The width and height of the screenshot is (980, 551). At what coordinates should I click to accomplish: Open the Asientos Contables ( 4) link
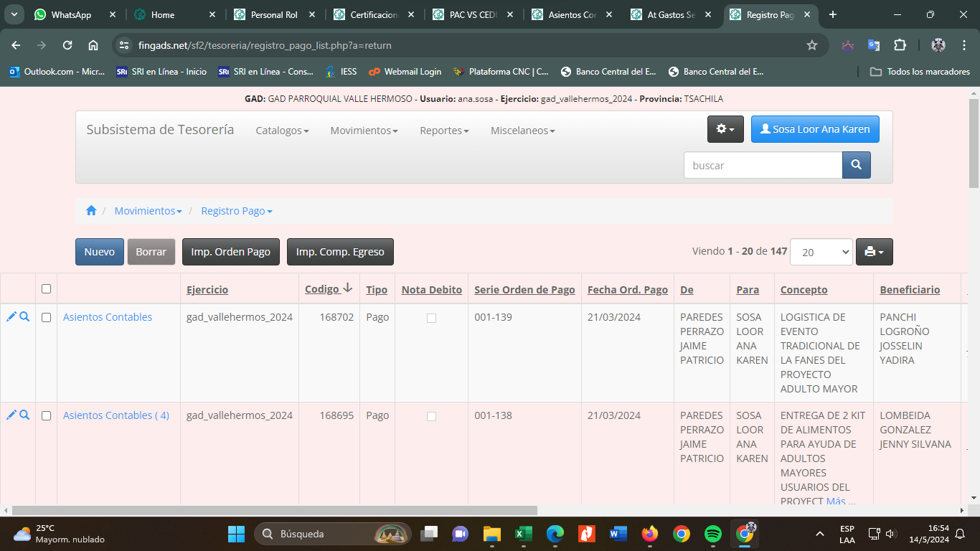pos(116,415)
